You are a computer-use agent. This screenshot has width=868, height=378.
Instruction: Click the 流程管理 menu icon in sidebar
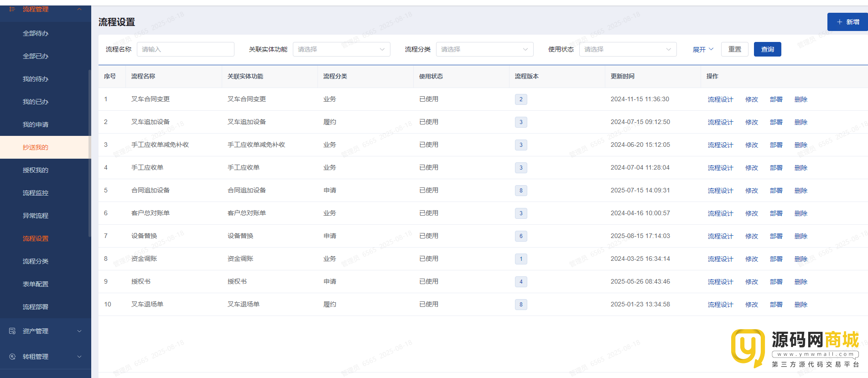[x=12, y=9]
